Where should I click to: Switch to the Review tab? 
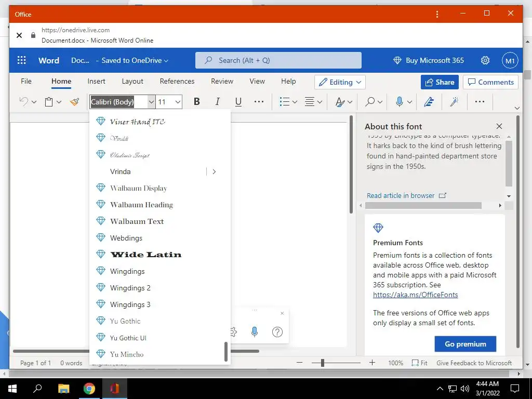point(222,82)
